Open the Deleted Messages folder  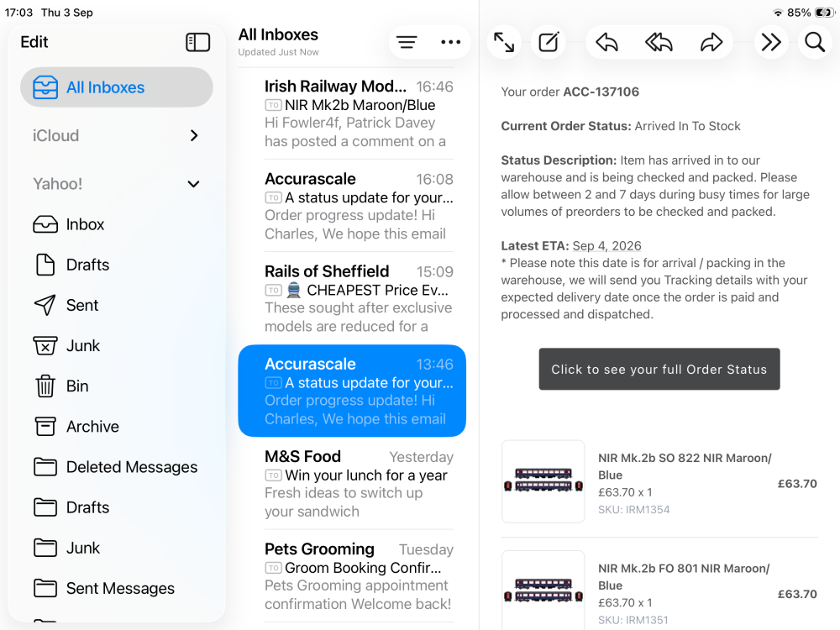[x=116, y=467]
